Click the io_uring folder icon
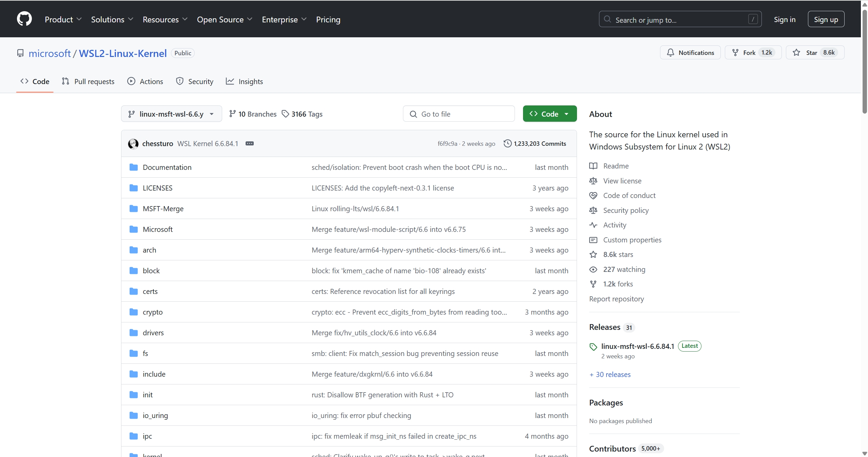This screenshot has height=457, width=868. (134, 415)
